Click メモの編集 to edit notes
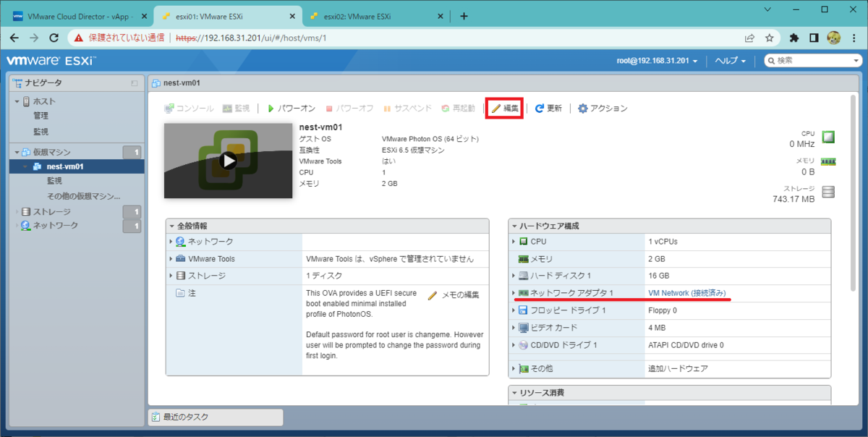This screenshot has width=868, height=437. click(x=454, y=295)
